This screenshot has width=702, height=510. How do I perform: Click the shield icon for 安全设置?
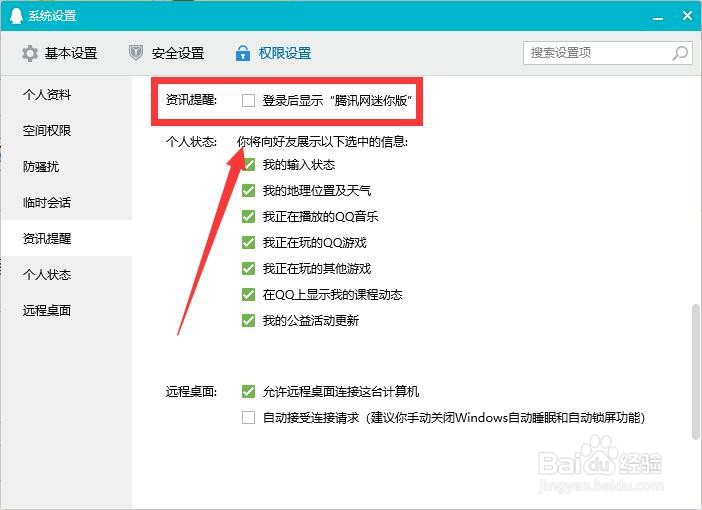pyautogui.click(x=136, y=53)
